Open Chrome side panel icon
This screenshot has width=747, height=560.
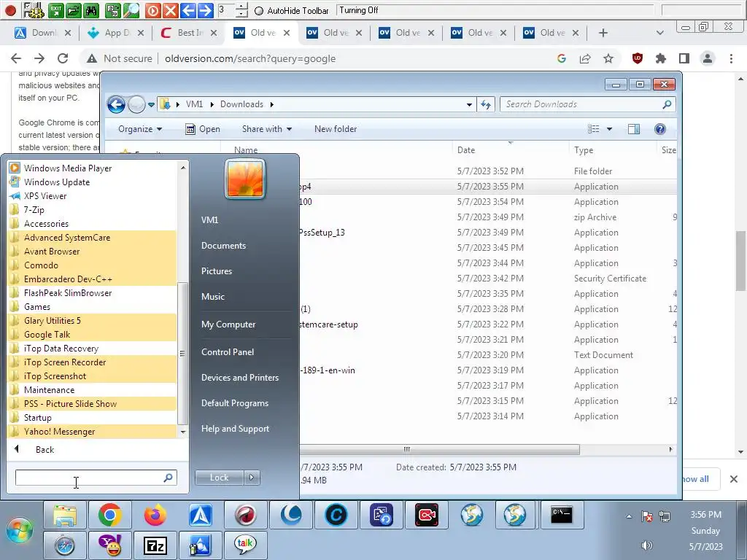pos(684,58)
